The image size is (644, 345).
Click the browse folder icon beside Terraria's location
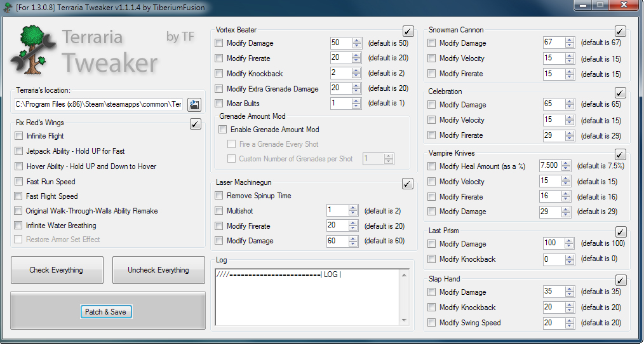click(x=194, y=105)
